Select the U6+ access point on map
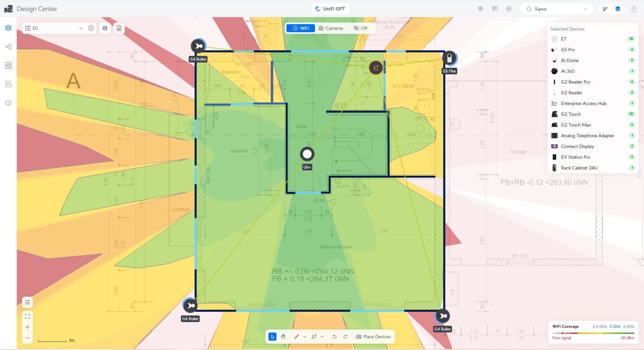The image size is (644, 350). [307, 154]
